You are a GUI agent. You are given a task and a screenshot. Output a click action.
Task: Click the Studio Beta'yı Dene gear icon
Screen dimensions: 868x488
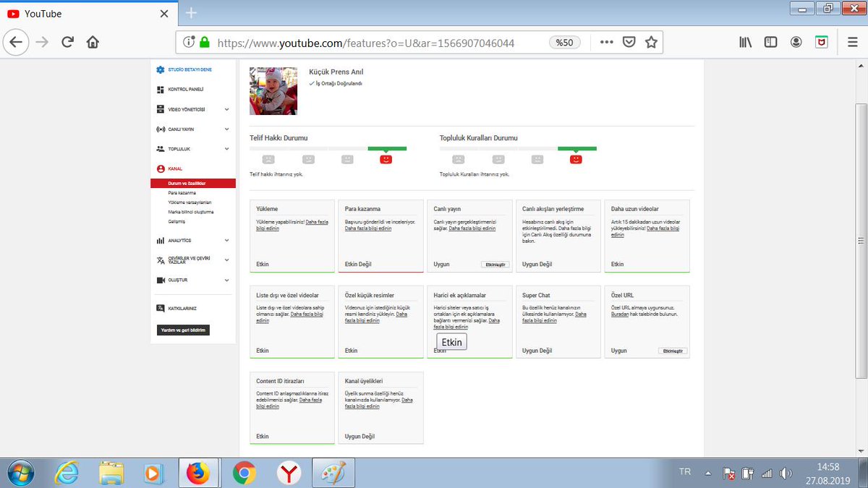pos(161,70)
